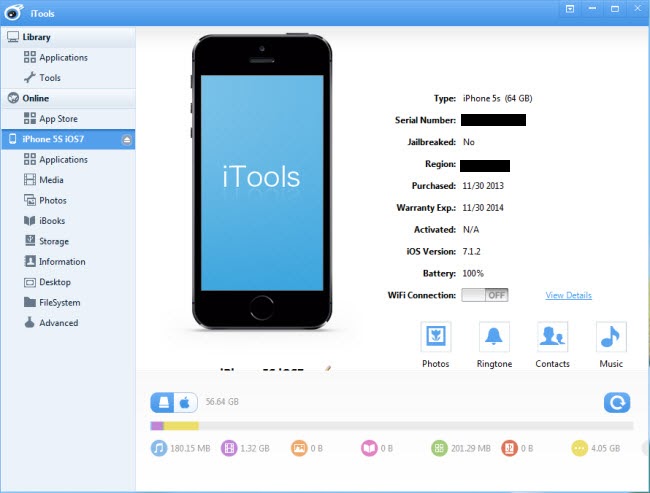Click the video storage icon 1.32 GB
The width and height of the screenshot is (650, 493).
click(229, 448)
